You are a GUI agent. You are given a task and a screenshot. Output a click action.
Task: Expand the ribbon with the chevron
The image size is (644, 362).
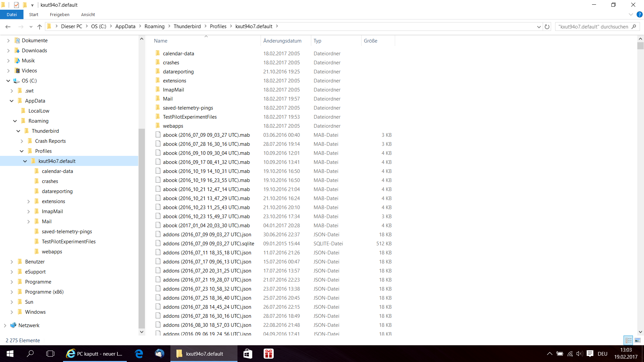pyautogui.click(x=631, y=14)
